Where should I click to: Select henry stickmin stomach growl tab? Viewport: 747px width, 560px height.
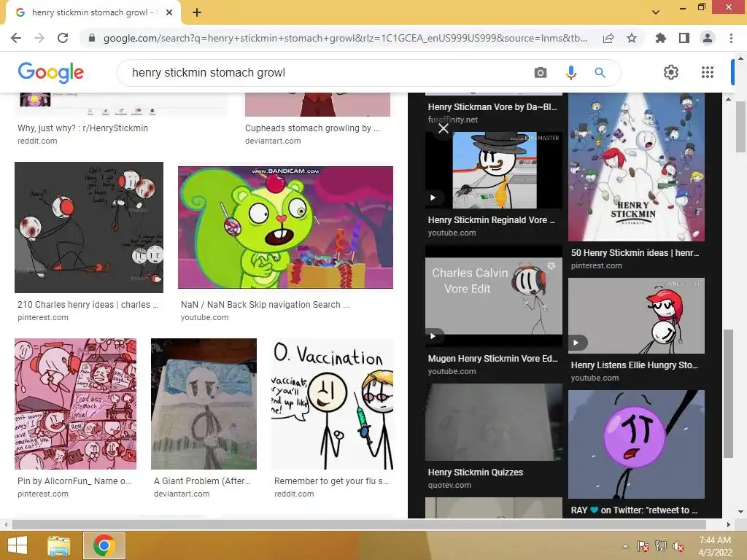point(93,12)
